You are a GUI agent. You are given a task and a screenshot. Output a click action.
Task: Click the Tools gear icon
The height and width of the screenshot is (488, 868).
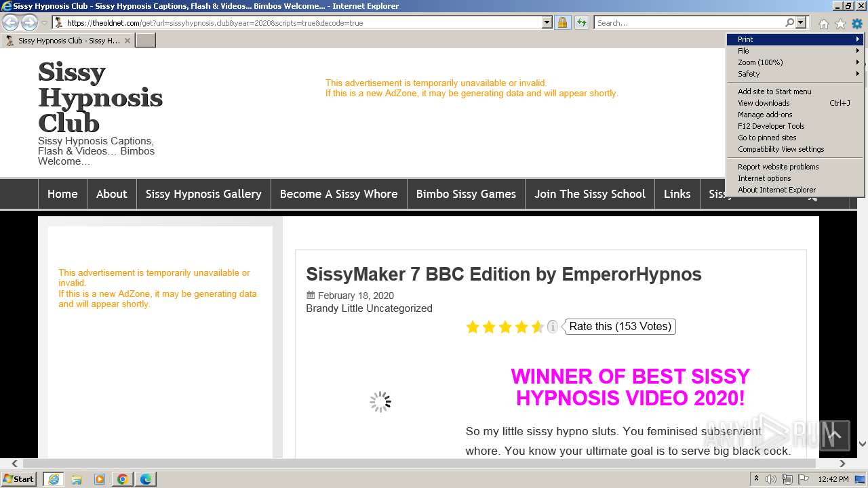[x=857, y=24]
